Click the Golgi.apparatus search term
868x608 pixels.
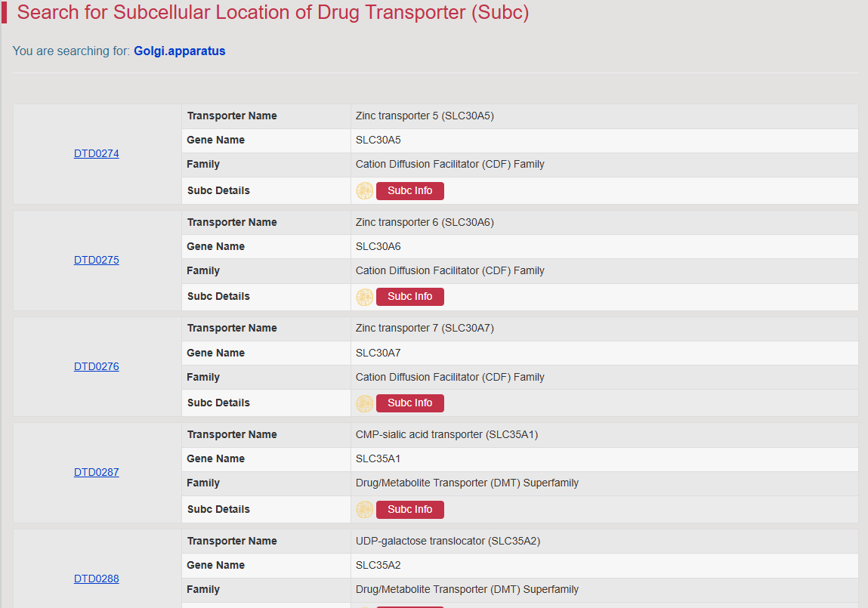pos(179,51)
